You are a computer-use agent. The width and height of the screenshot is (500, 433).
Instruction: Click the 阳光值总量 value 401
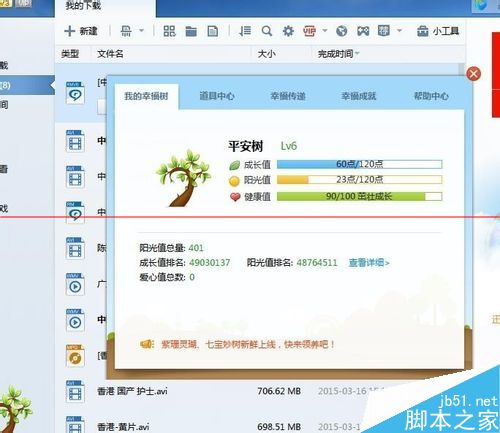196,248
